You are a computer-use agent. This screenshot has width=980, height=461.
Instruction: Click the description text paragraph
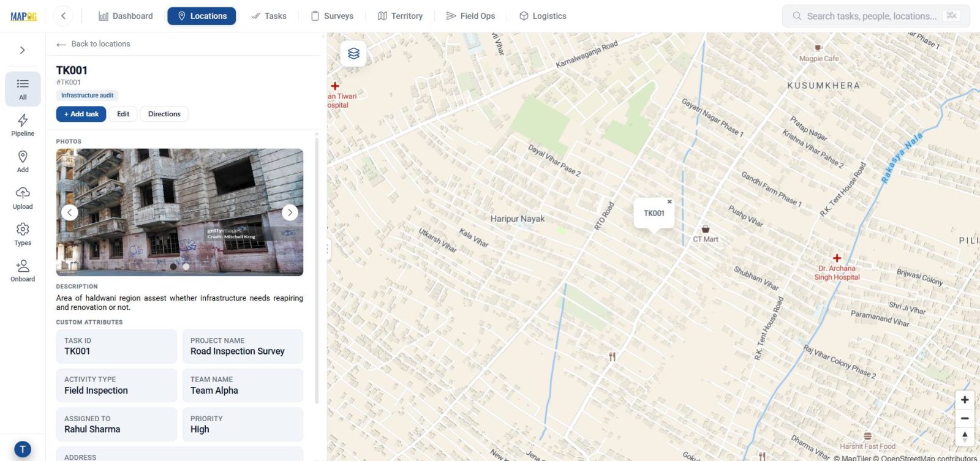tap(179, 302)
